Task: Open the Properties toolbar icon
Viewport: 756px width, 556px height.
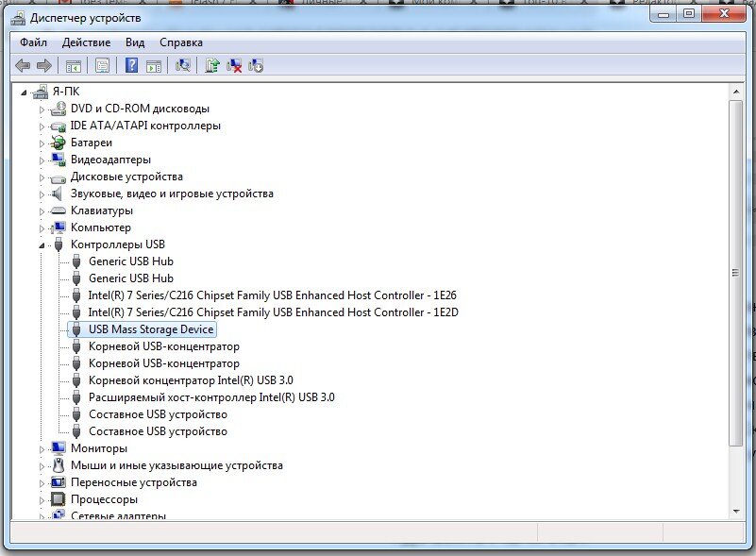Action: pos(102,65)
